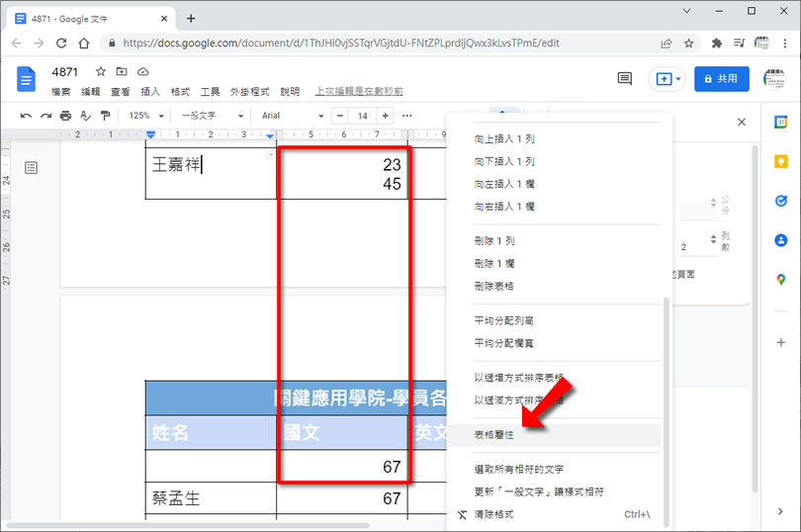Viewport: 801px width, 532px height.
Task: Click the blue 共用 share button
Action: [721, 79]
